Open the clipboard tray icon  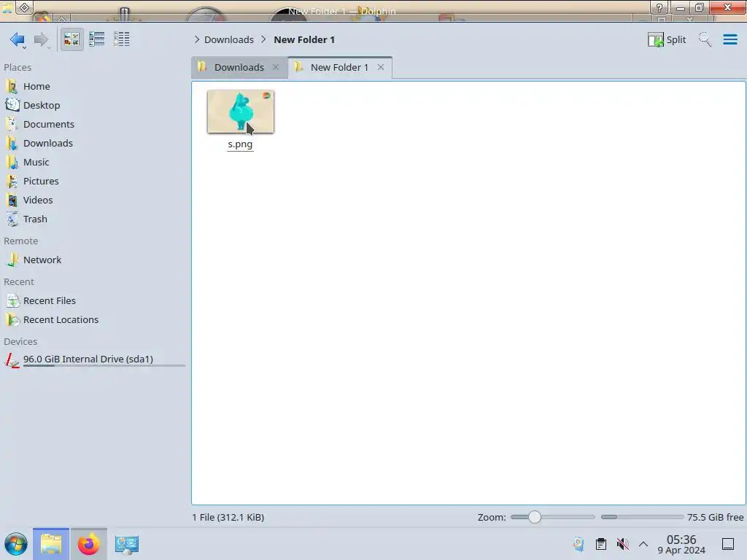[601, 544]
